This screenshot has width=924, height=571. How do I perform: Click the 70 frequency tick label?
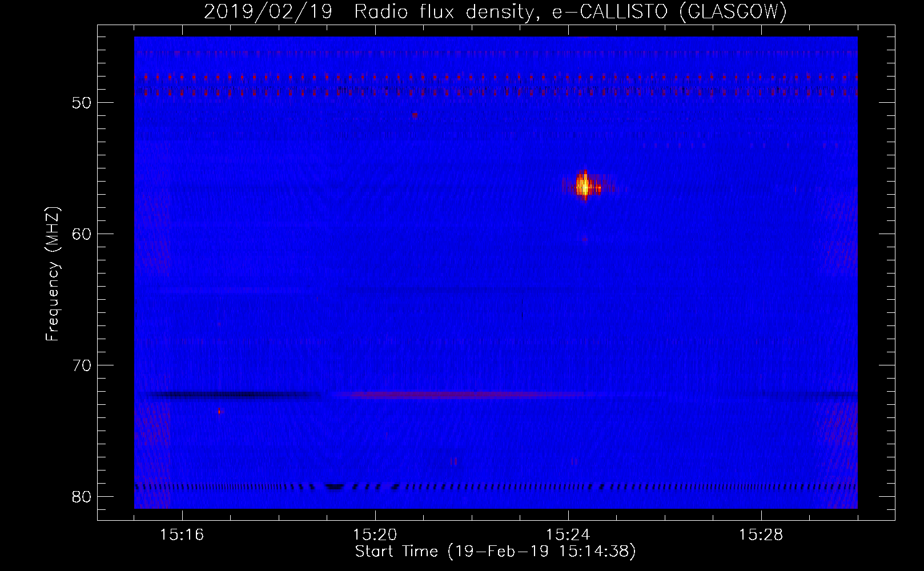82,365
